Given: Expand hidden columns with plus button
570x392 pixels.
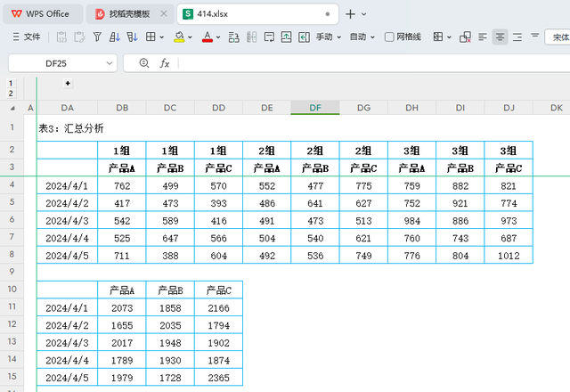Looking at the screenshot, I should (x=68, y=83).
